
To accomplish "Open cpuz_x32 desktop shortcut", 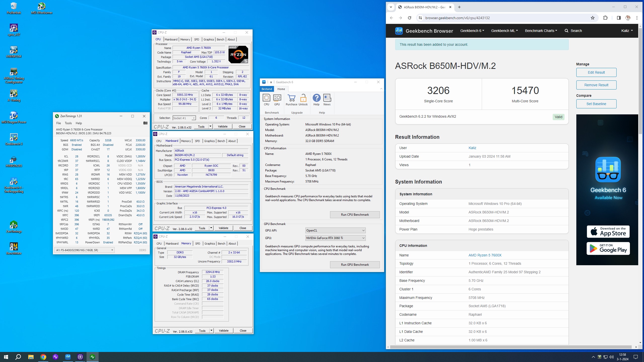I will tap(14, 30).
